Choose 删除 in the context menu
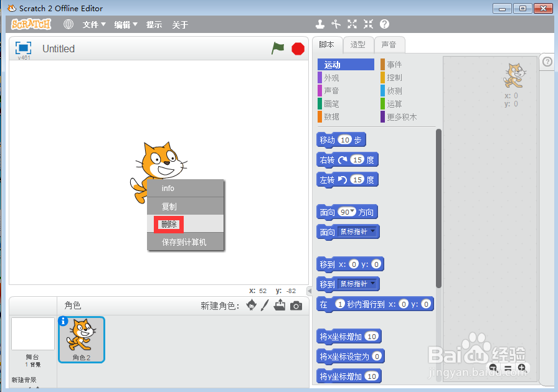The image size is (558, 392). [x=186, y=224]
